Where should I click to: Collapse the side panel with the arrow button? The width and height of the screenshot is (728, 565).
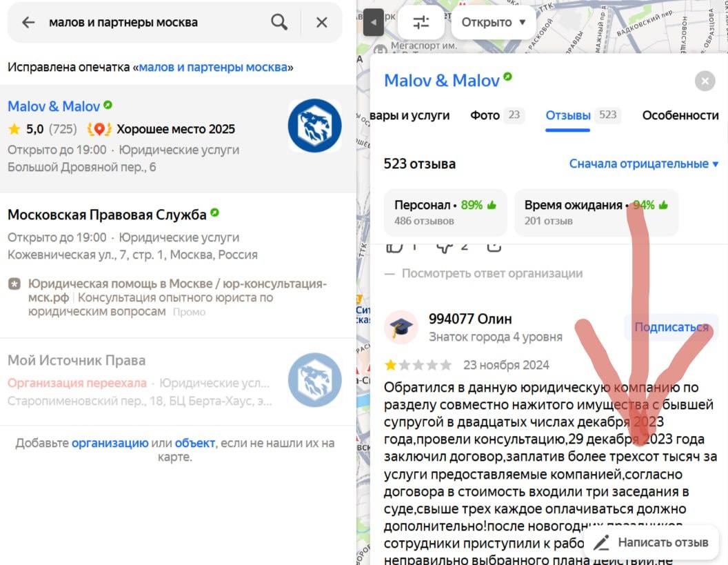[373, 22]
